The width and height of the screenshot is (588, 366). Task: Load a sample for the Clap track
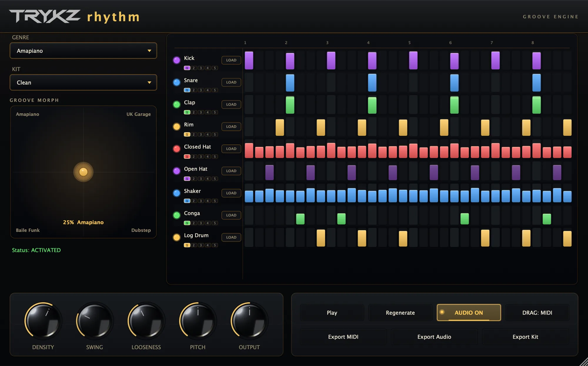coord(231,104)
